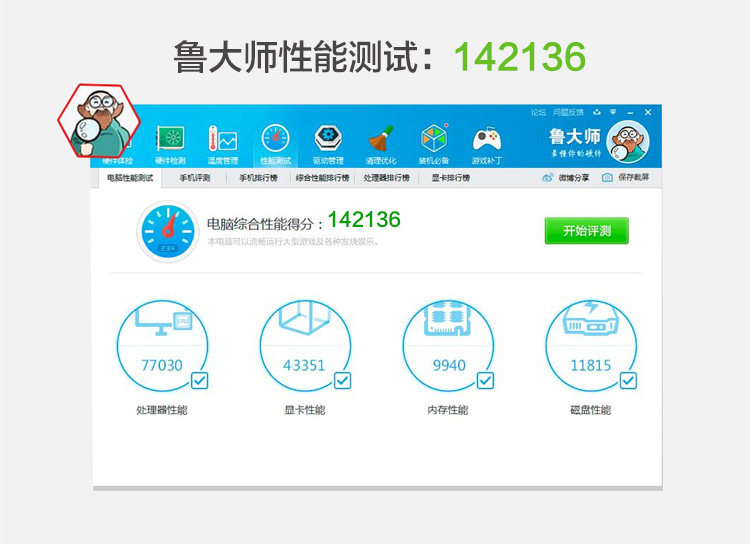Image resolution: width=750 pixels, height=544 pixels.
Task: Uncheck the 处理器性能 checkbox
Action: 199,381
